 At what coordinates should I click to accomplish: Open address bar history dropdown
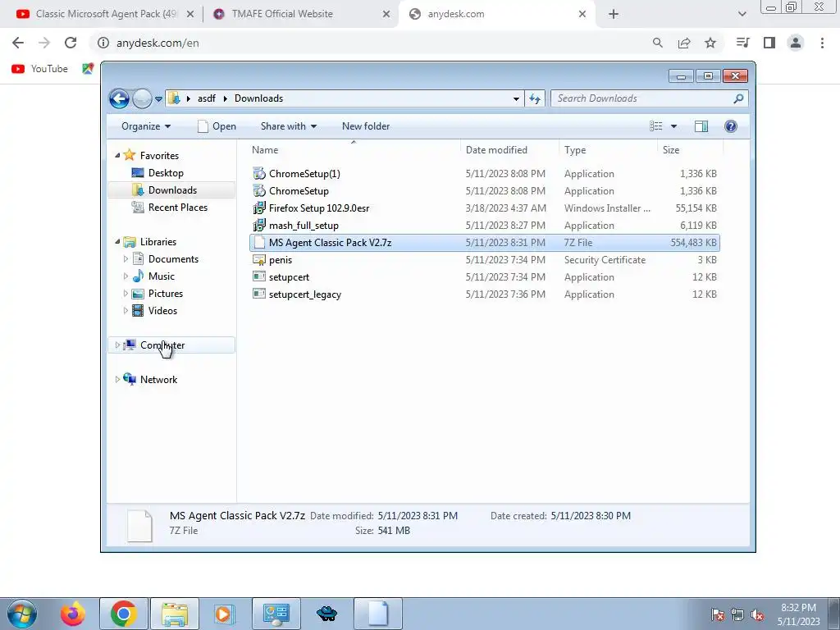[x=516, y=98]
